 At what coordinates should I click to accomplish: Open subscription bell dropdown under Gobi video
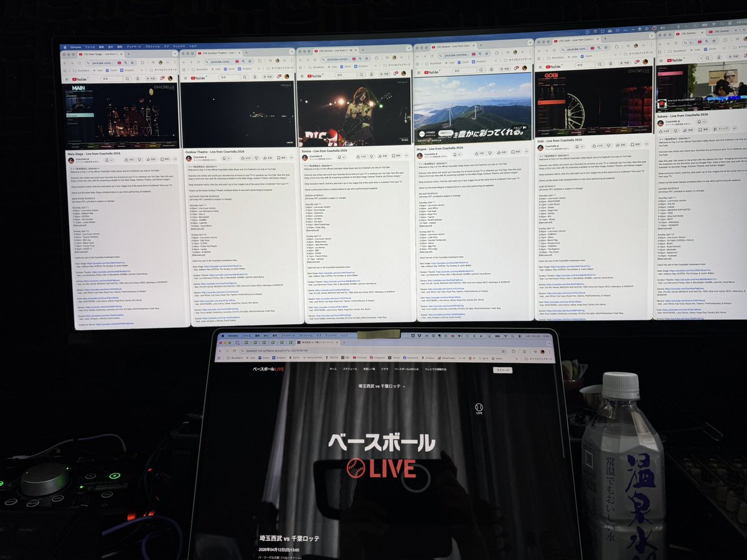coord(579,146)
